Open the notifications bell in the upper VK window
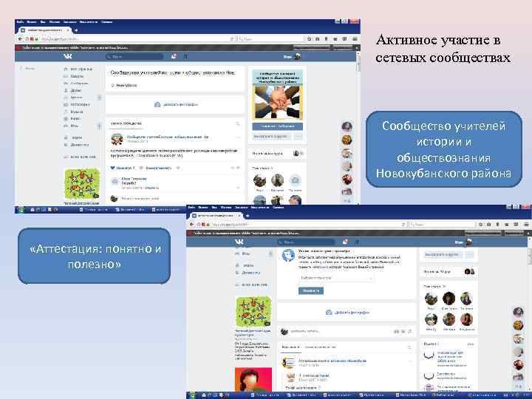532x399 pixels. (x=174, y=56)
